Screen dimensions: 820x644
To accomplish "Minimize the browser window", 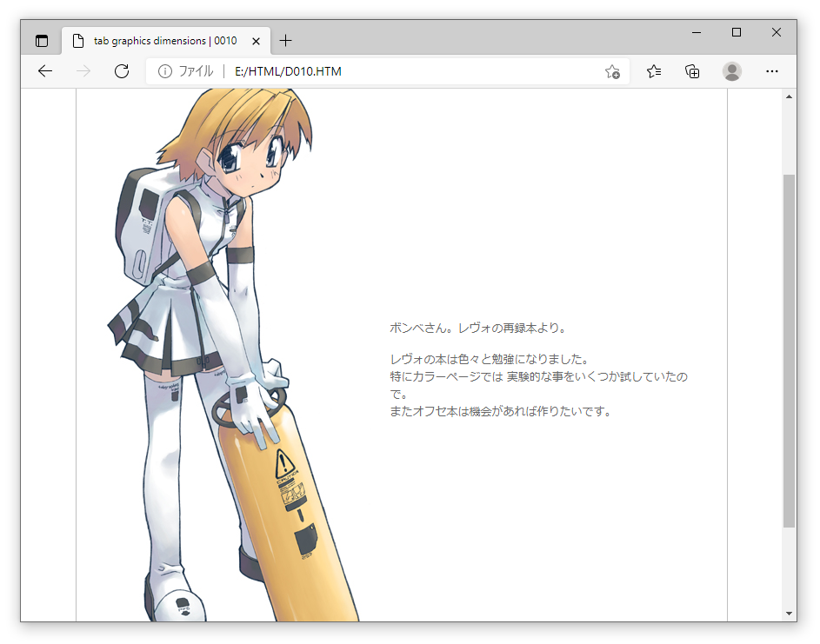I will pos(697,32).
